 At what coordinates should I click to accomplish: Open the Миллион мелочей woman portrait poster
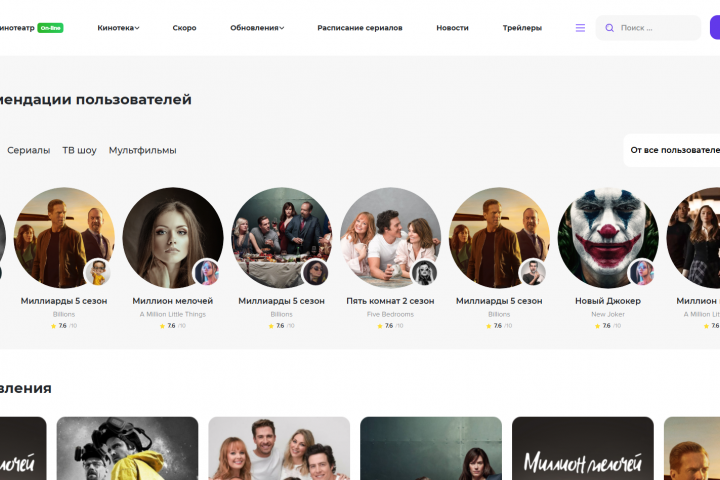pos(173,237)
